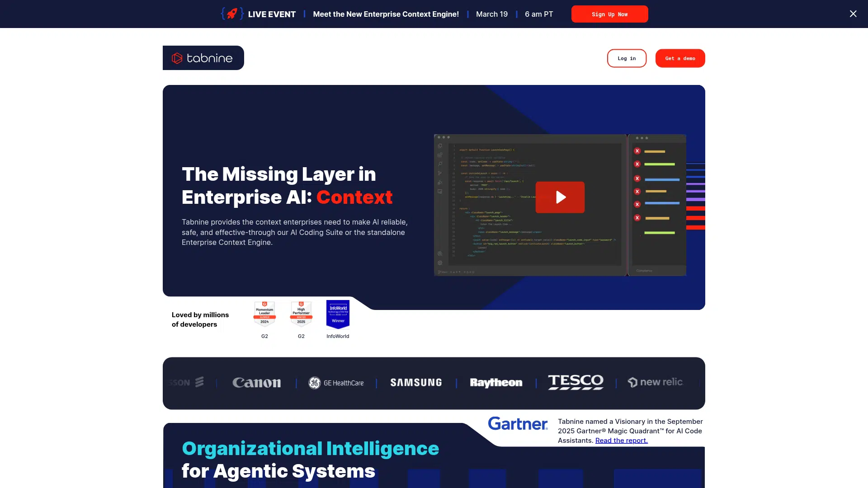Click the Samsung logo
868x488 pixels.
(x=416, y=383)
